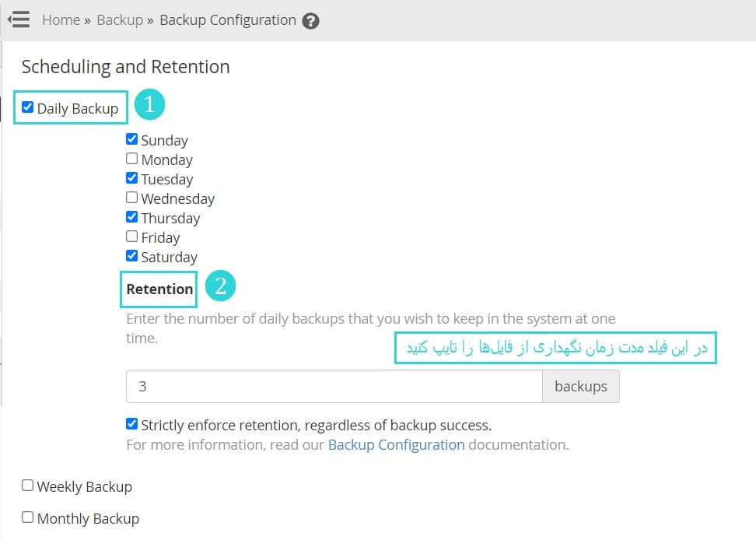Open the Backup breadcrumb link
This screenshot has width=756, height=540.
[120, 19]
